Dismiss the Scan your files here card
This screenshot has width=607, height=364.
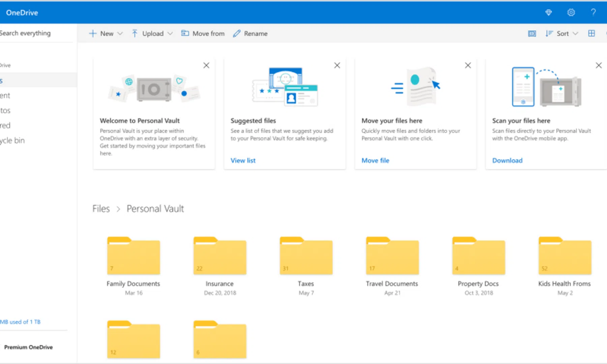pyautogui.click(x=599, y=65)
